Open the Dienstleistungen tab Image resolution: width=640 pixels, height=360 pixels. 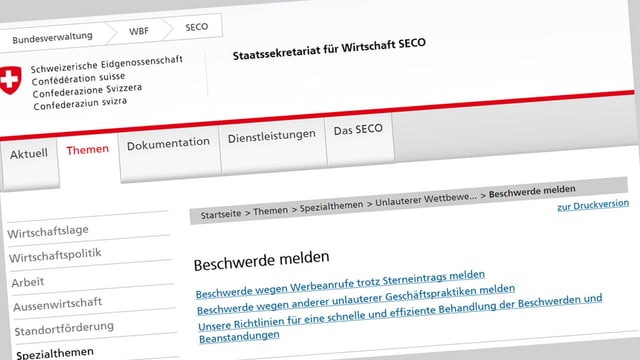point(271,136)
